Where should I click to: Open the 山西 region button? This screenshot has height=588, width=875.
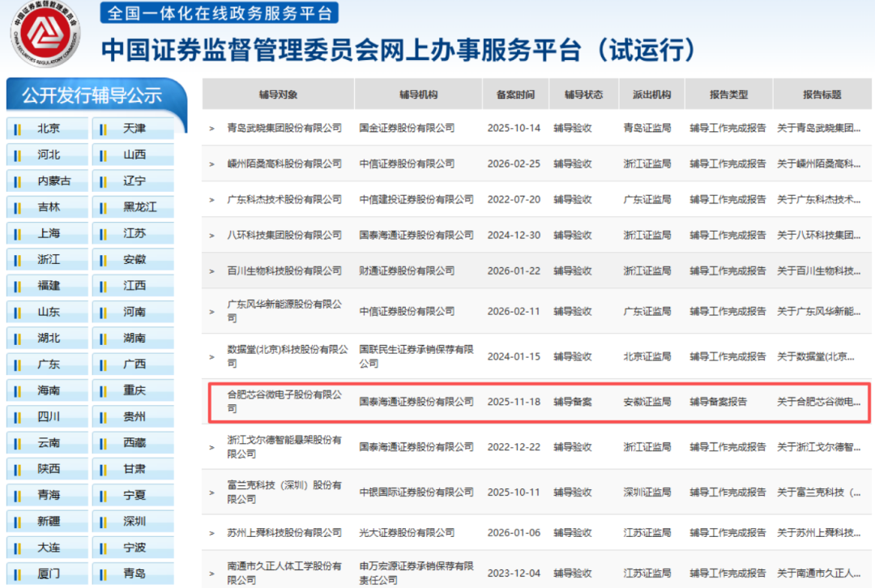[x=134, y=155]
